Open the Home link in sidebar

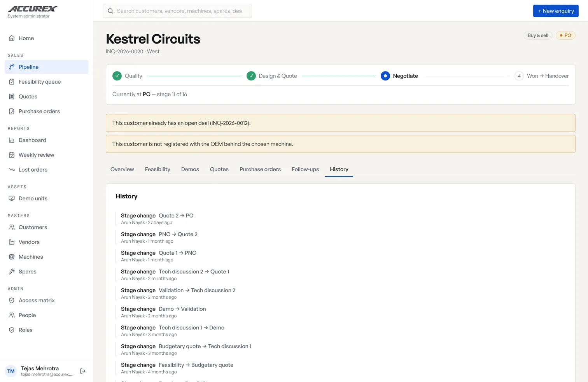[x=46, y=38]
